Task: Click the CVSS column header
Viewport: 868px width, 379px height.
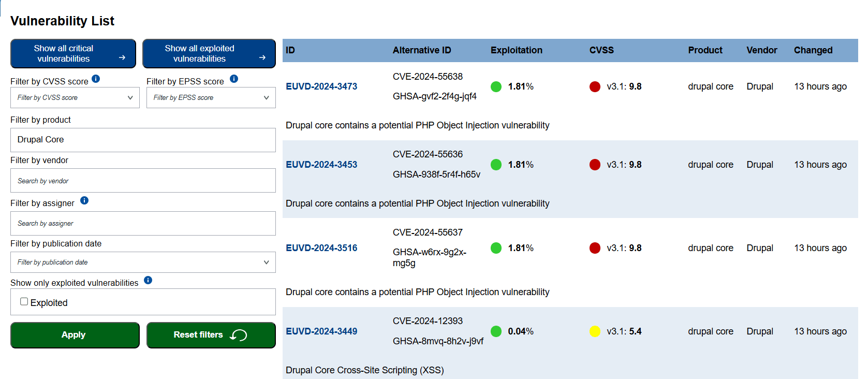Action: coord(601,50)
